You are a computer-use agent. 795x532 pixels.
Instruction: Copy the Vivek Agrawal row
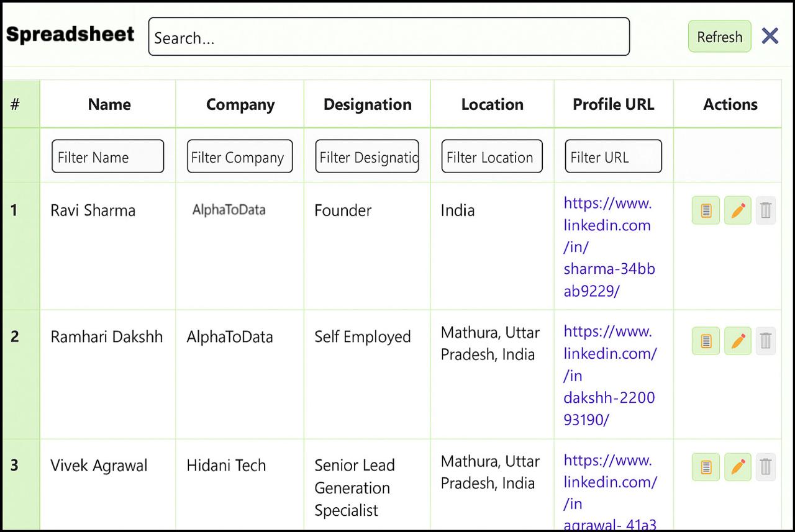click(x=706, y=467)
